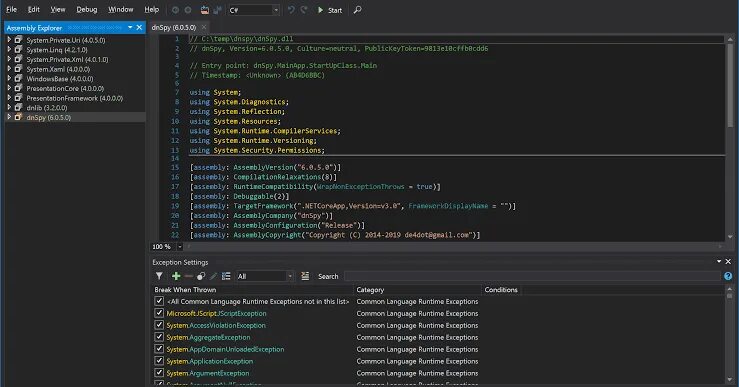739x387 pixels.
Task: Open the C# language dropdown
Action: [254, 10]
